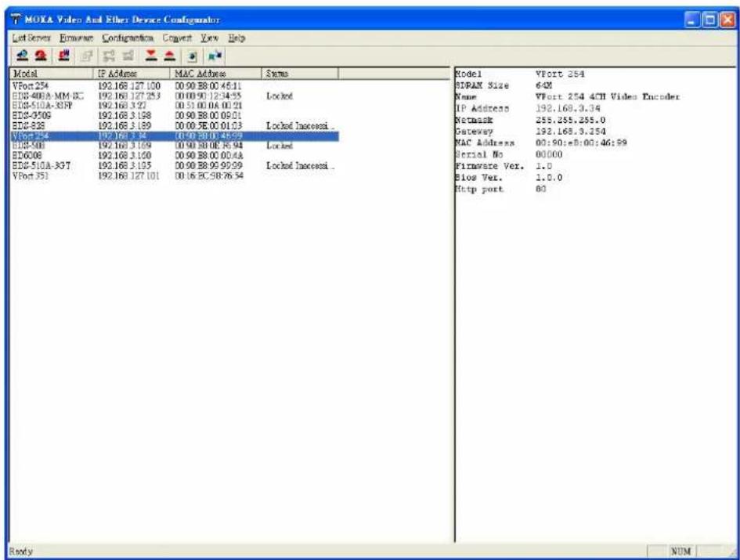Open the Configuration menu
This screenshot has width=740, height=560.
click(128, 38)
